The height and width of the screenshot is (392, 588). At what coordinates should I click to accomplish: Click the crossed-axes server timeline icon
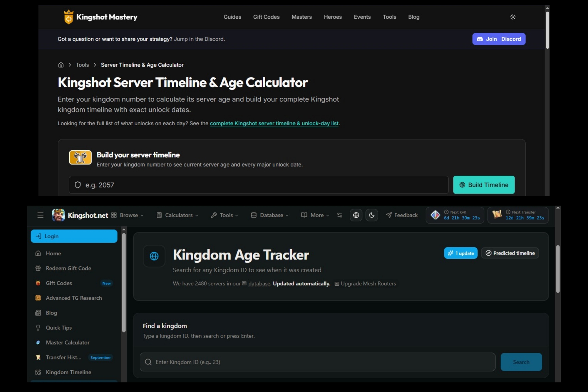coord(80,157)
